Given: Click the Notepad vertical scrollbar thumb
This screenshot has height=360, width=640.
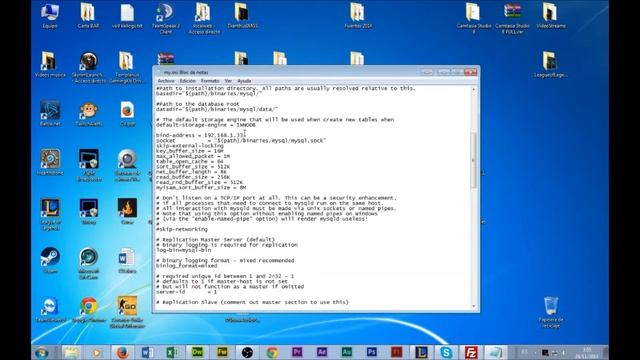Looking at the screenshot, I should point(474,160).
